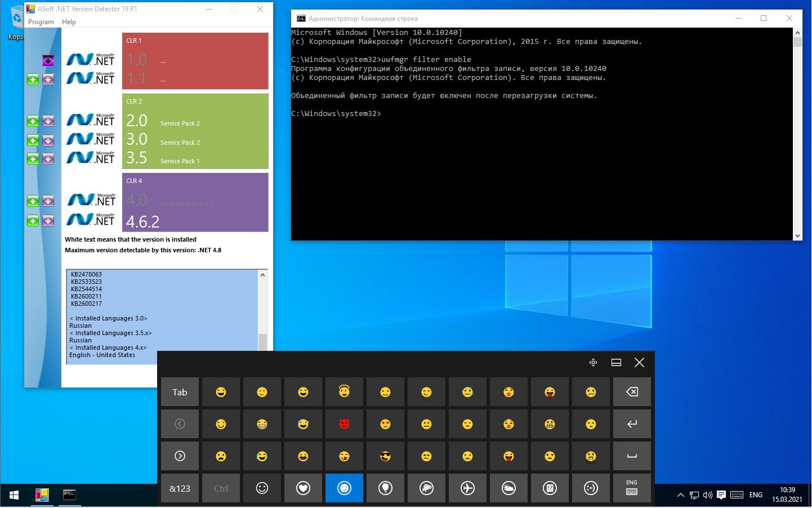Screen dimensions: 812x508
Task: Click the purple arrow icon for .NET 4.0
Action: click(x=48, y=201)
